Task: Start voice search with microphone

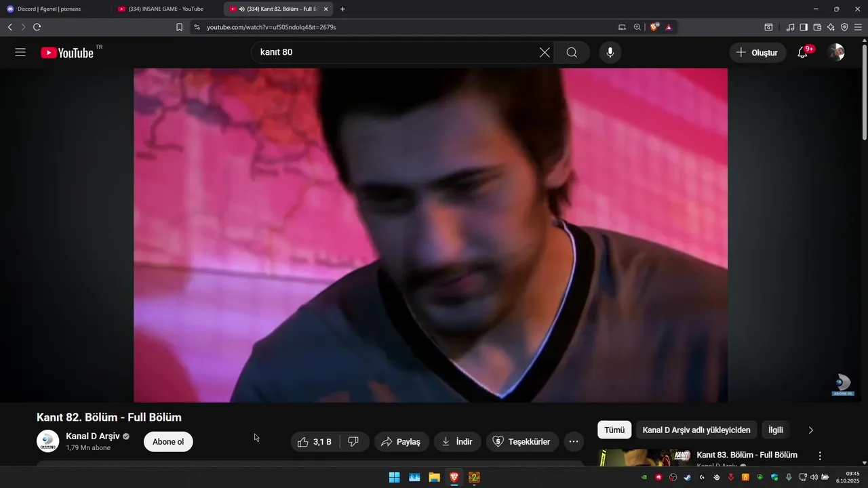Action: pyautogui.click(x=610, y=52)
